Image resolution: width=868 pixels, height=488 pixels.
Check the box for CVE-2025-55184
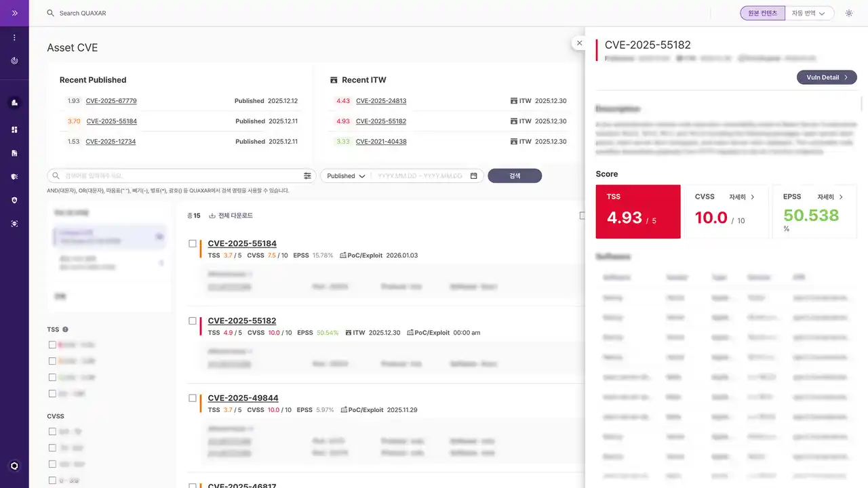point(193,243)
